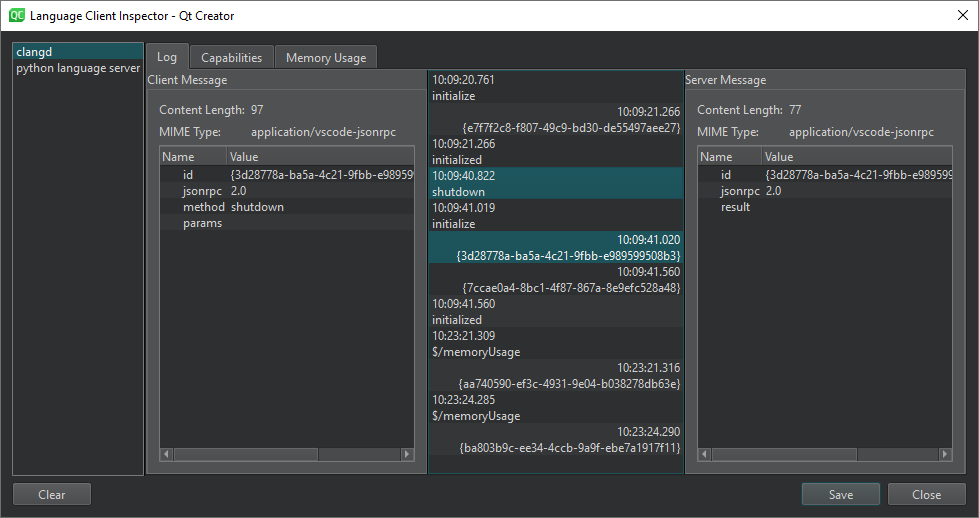Select python language server entry
This screenshot has height=518, width=979.
(78, 68)
